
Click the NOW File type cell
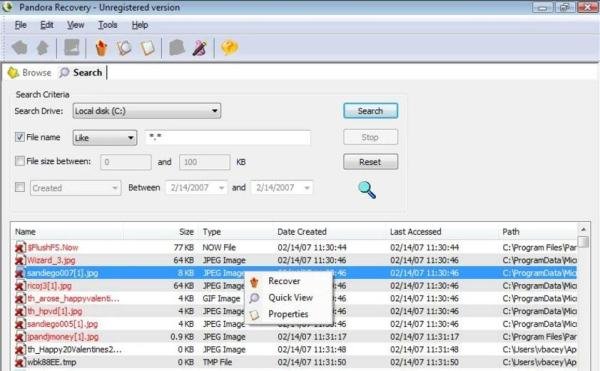coord(219,247)
